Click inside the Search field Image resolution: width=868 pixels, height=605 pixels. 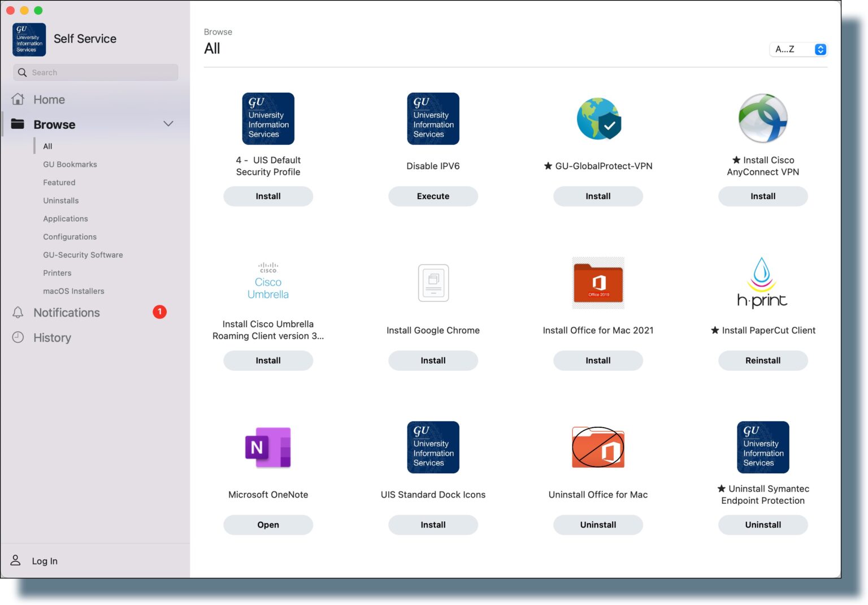(95, 72)
